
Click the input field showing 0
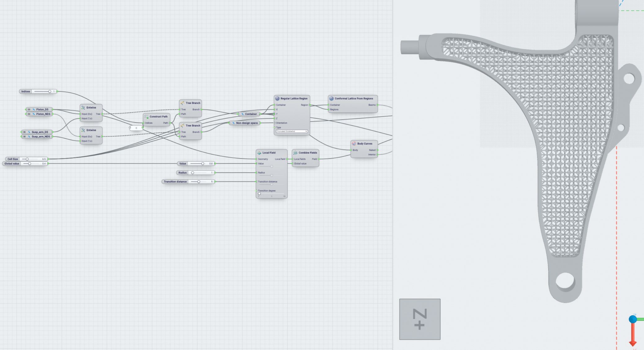(136, 128)
